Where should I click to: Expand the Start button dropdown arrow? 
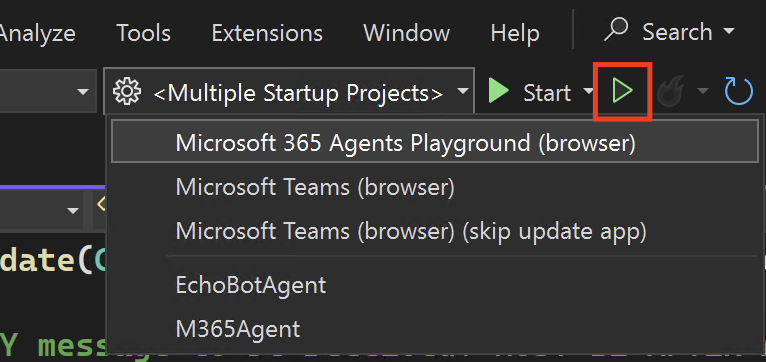point(588,92)
